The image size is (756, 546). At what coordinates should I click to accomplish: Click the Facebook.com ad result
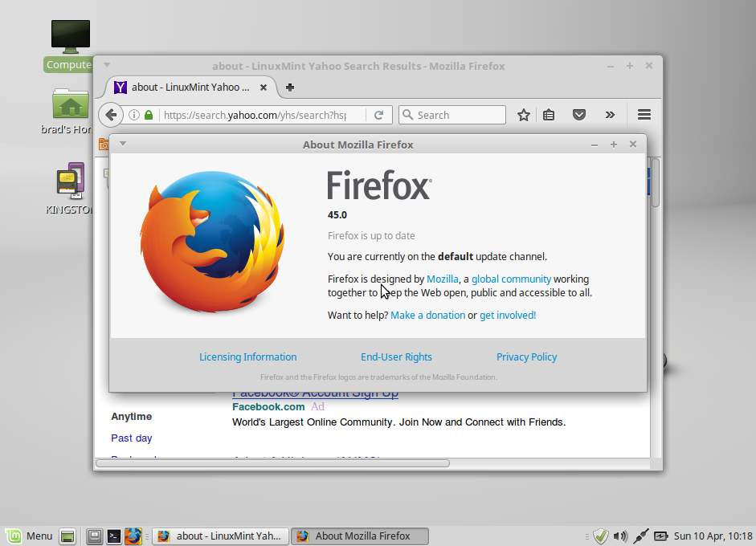(268, 407)
